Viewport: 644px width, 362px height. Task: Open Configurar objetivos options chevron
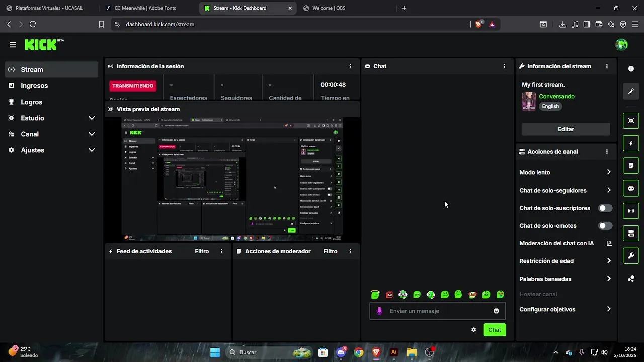(609, 309)
